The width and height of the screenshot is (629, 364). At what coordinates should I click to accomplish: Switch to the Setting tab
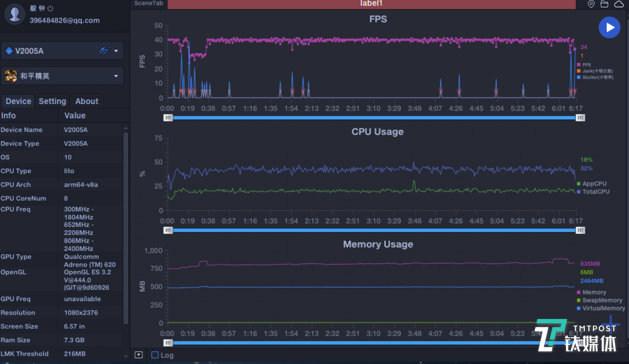[x=52, y=101]
